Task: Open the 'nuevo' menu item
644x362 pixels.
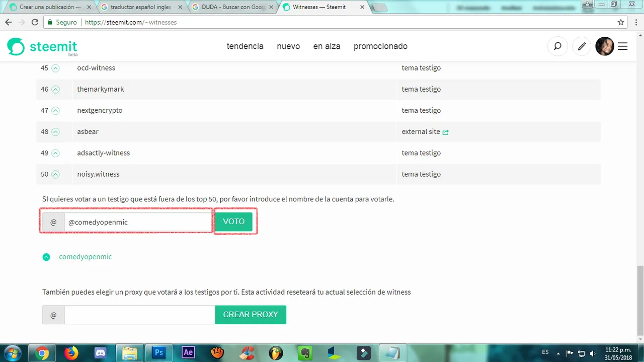Action: [288, 46]
